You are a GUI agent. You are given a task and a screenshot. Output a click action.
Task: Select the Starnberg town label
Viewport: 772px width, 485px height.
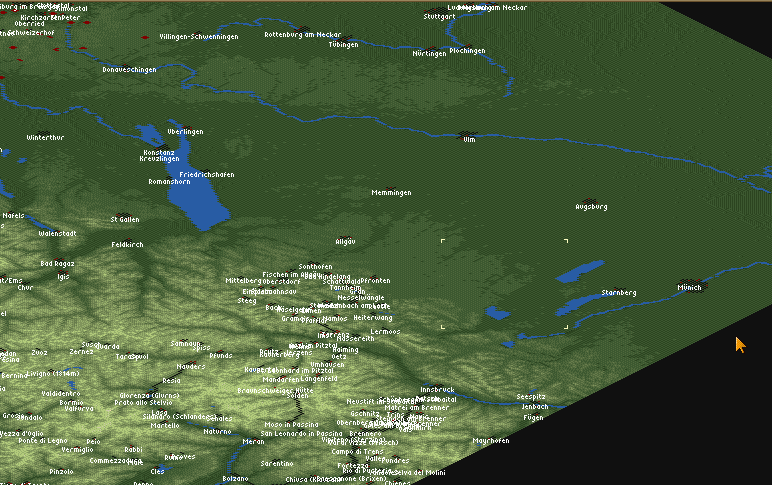pos(618,293)
